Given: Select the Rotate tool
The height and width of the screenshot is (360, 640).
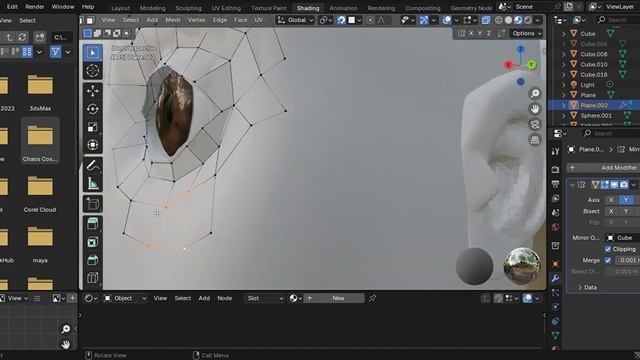Looking at the screenshot, I should coord(93,109).
